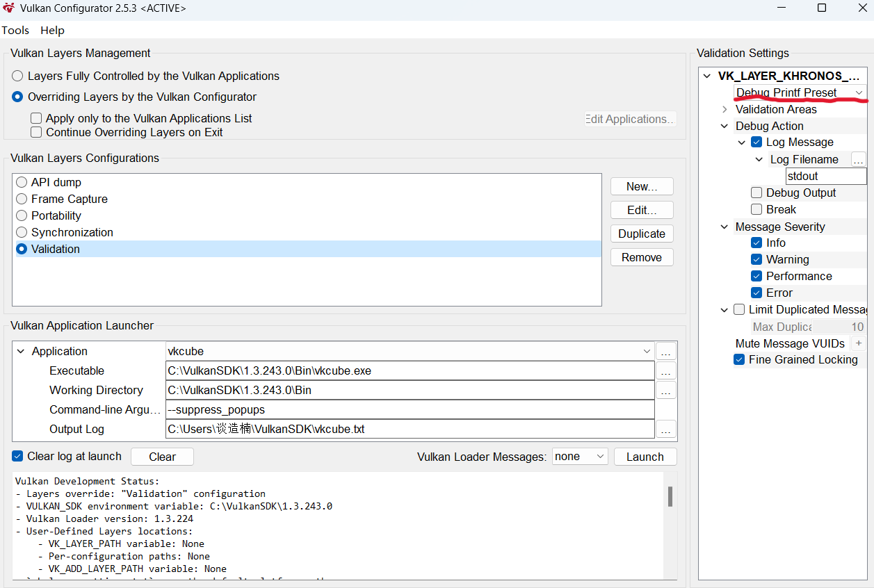Open the Log Filename browse ellipsis button
The height and width of the screenshot is (588, 874).
859,159
